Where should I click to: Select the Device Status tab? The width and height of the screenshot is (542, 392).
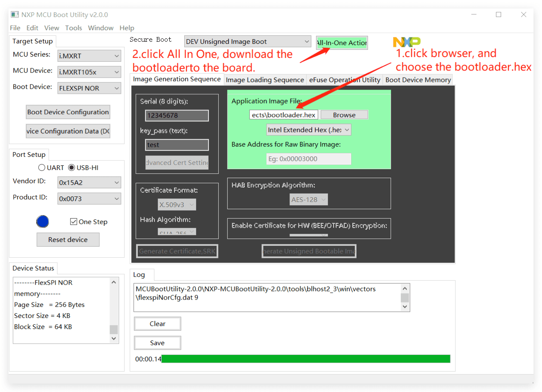click(x=33, y=268)
